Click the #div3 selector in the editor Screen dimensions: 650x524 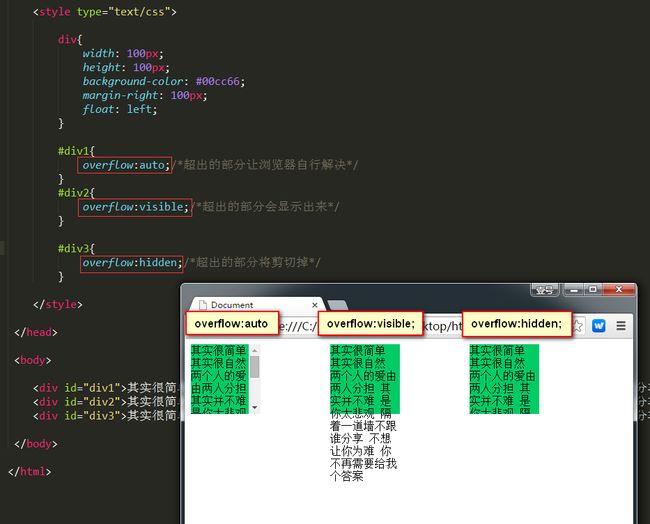(x=73, y=248)
